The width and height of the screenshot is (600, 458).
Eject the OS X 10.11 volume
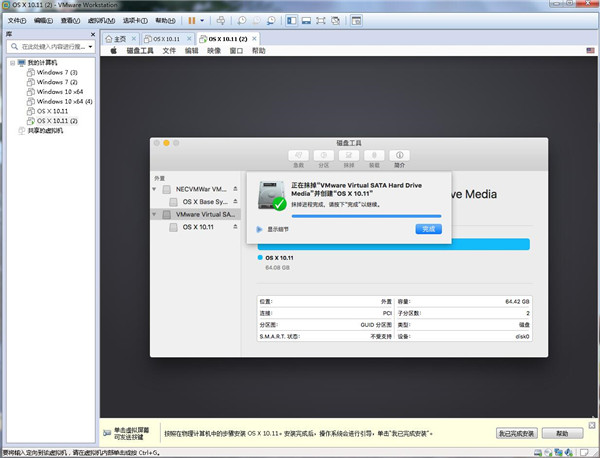(235, 227)
